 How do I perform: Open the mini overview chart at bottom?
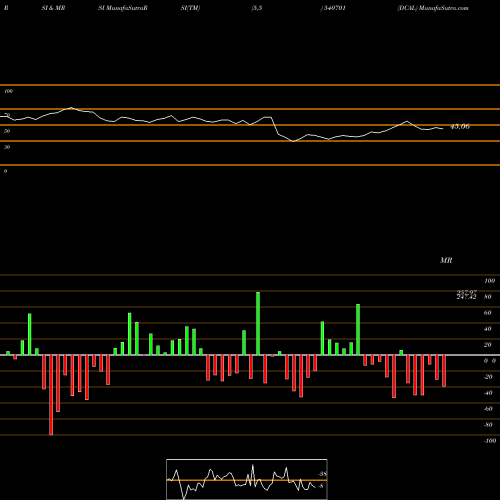(247, 479)
